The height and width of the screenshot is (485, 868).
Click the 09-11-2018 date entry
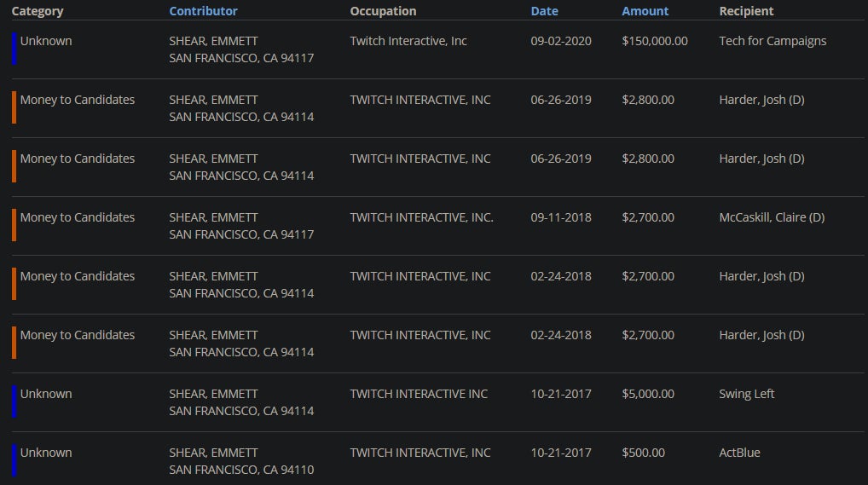pyautogui.click(x=560, y=217)
